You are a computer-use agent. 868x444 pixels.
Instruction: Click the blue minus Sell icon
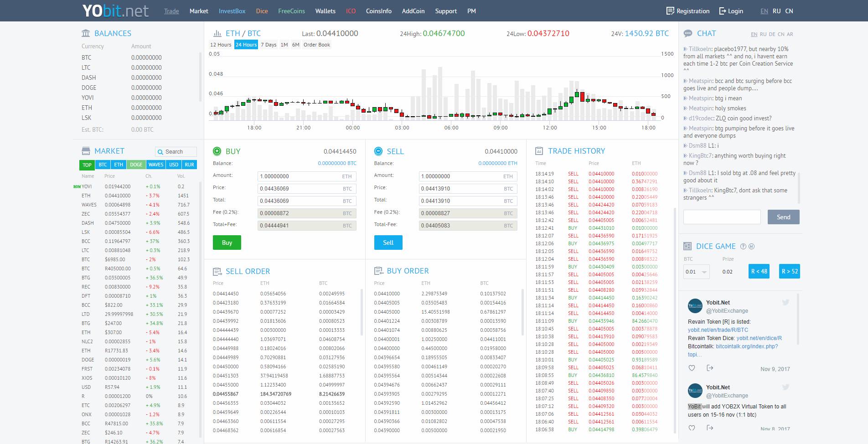(378, 151)
